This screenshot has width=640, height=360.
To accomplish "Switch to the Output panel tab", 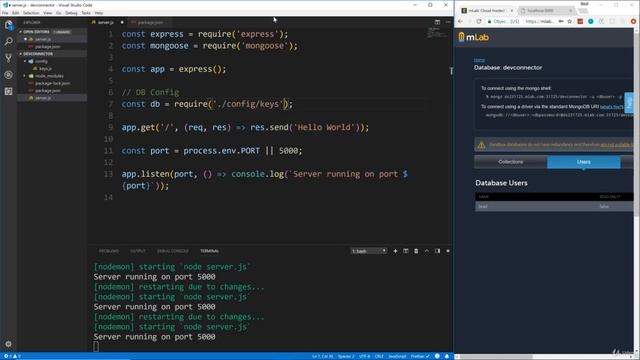I will tap(138, 251).
